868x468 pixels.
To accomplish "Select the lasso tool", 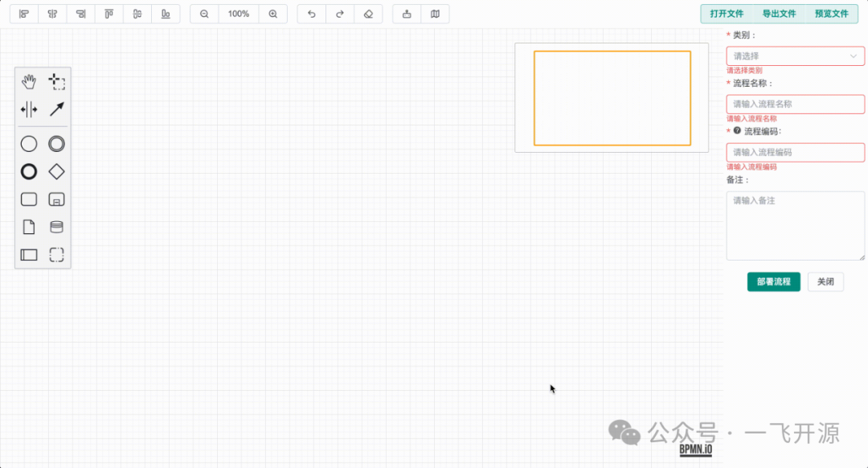I will [x=56, y=81].
